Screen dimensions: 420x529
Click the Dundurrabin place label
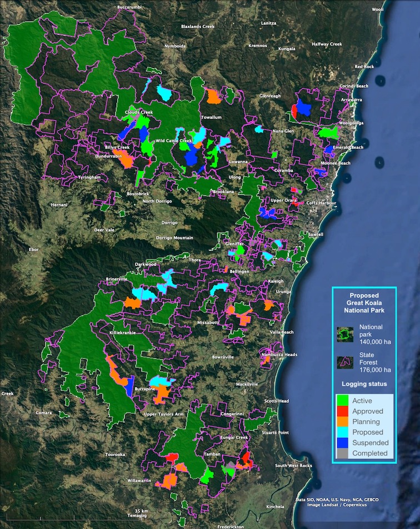(108, 157)
